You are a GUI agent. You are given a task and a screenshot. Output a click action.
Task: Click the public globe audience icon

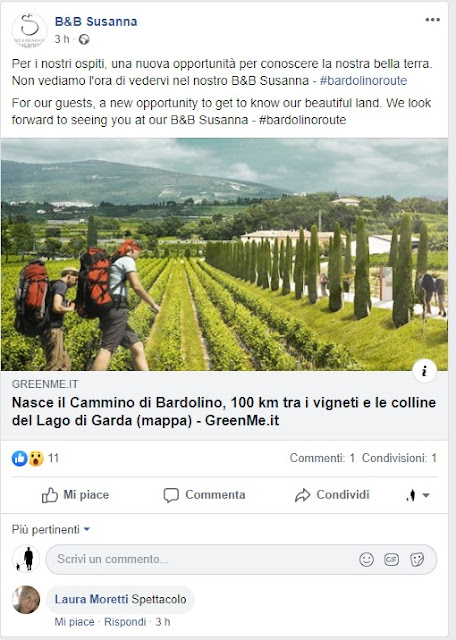(84, 39)
